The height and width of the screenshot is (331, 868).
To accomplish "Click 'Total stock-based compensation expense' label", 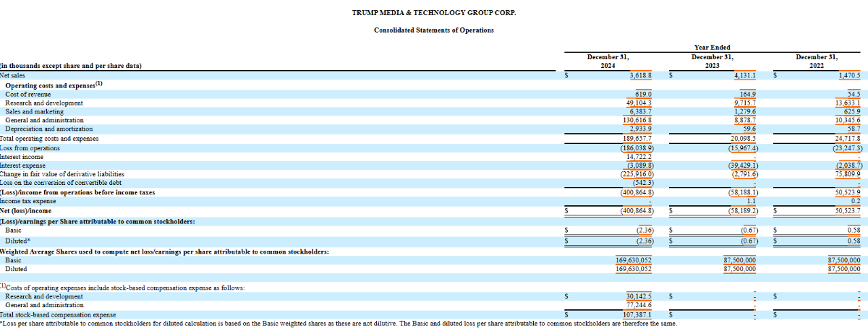I will pyautogui.click(x=58, y=315).
